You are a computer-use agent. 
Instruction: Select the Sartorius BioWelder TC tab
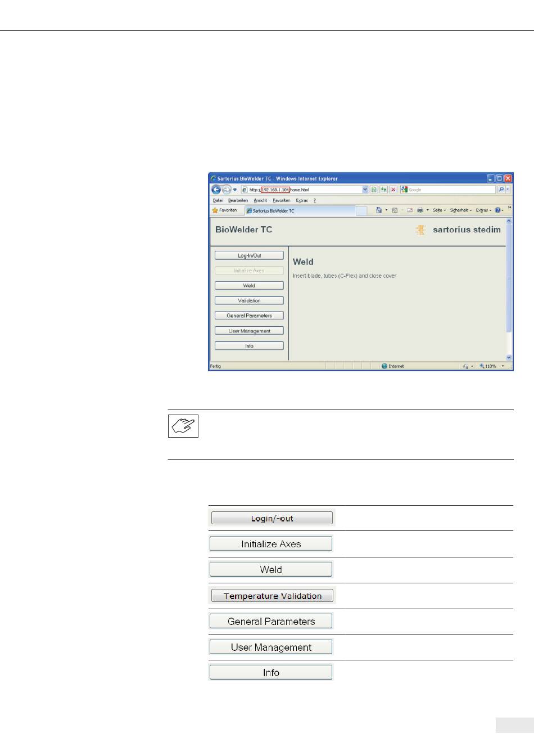300,211
